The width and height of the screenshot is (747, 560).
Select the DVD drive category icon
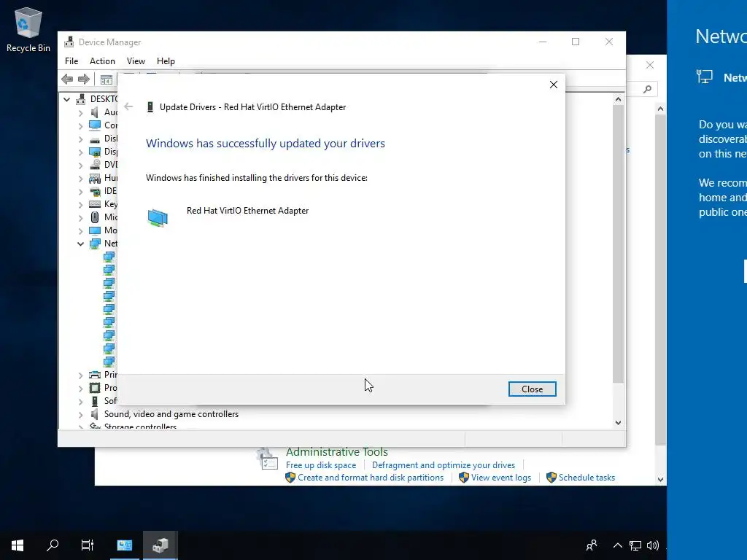coord(95,165)
